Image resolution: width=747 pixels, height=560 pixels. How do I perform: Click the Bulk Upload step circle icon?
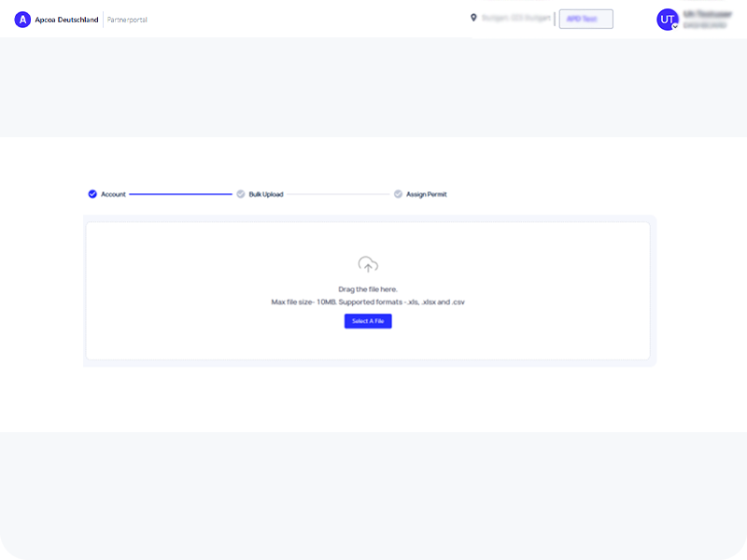[x=241, y=194]
